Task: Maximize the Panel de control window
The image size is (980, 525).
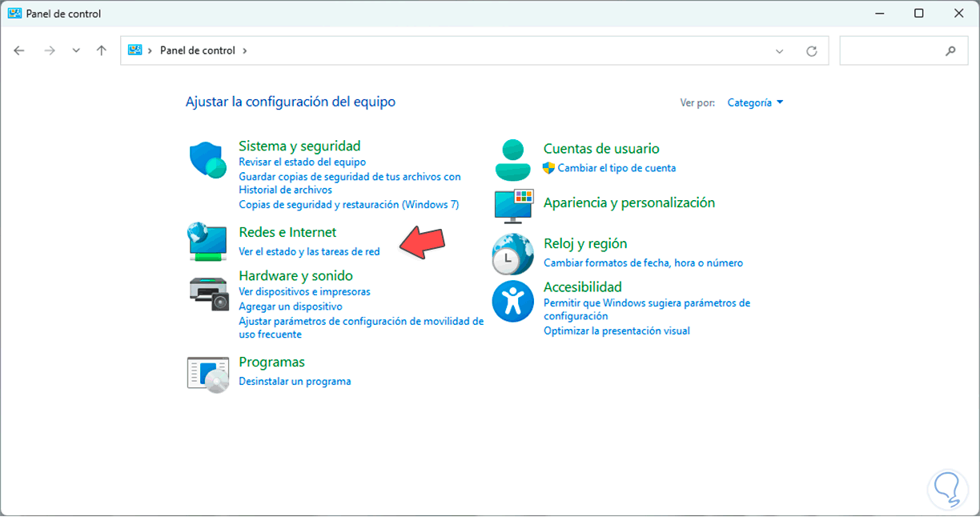Action: tap(918, 14)
